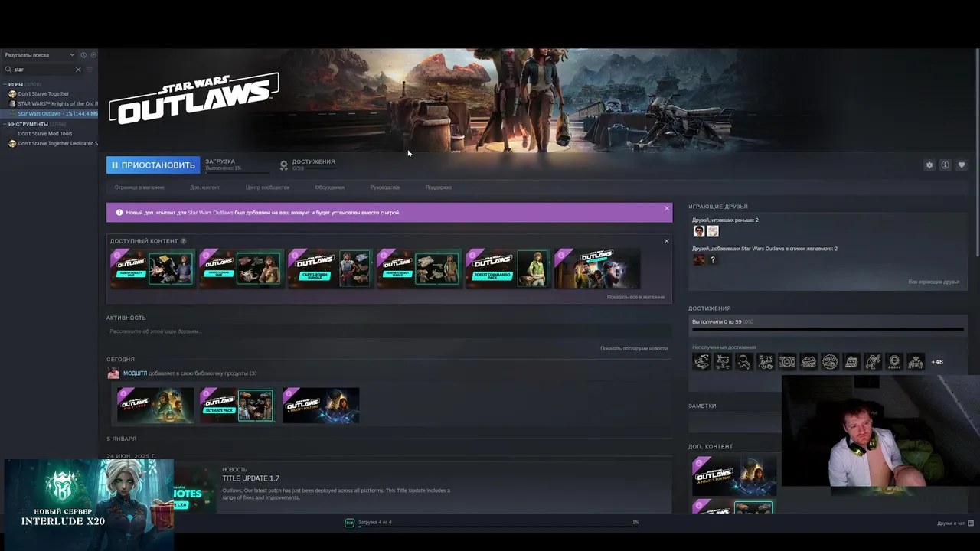Open the help icon next to Доступный контент
Viewport: 980px width, 551px height.
[183, 241]
